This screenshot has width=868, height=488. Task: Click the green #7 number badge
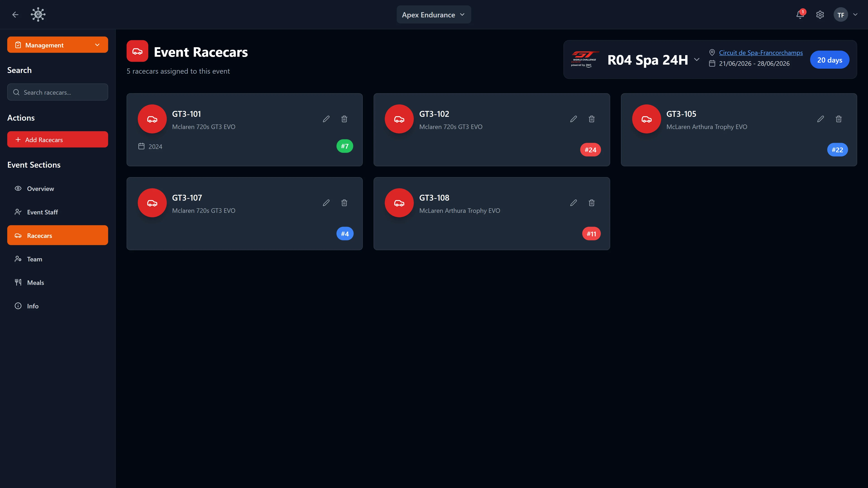pos(344,146)
